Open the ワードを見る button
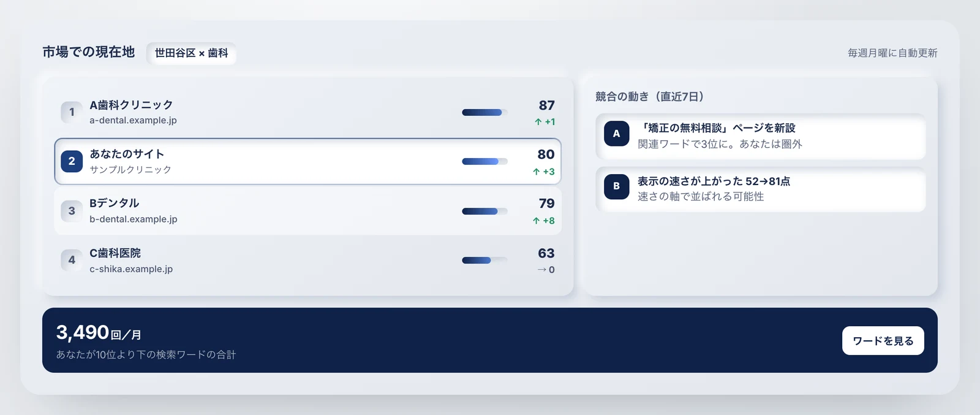The image size is (980, 415). (883, 341)
